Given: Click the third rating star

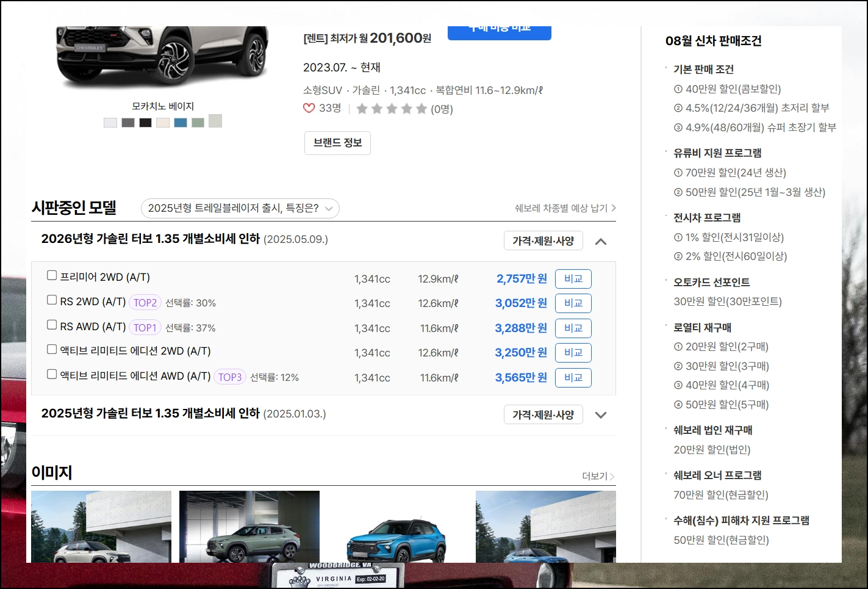Looking at the screenshot, I should pyautogui.click(x=392, y=109).
